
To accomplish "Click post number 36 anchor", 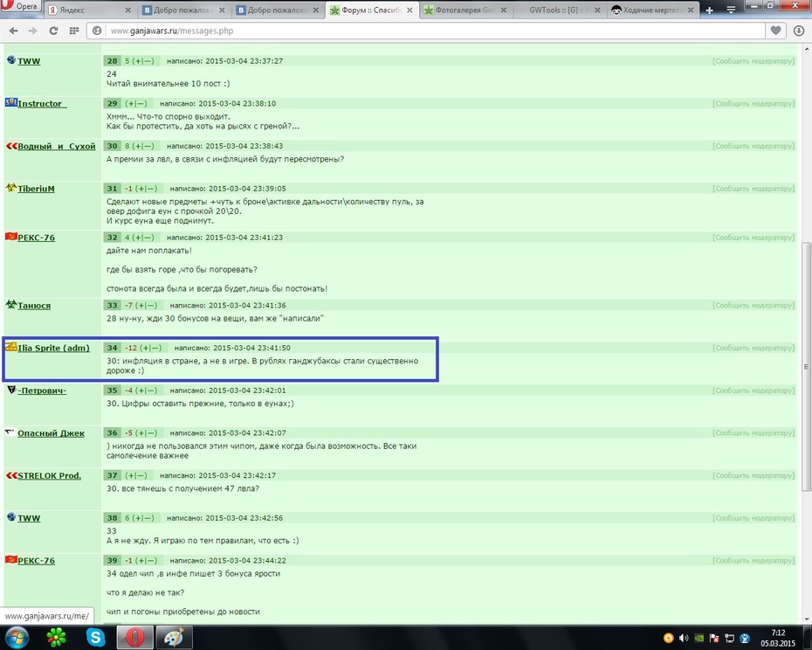I will pyautogui.click(x=113, y=432).
